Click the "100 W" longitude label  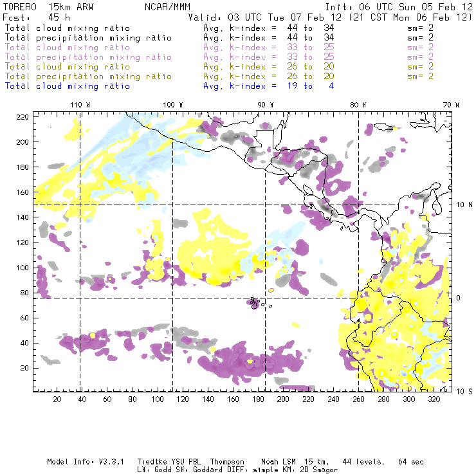(173, 105)
